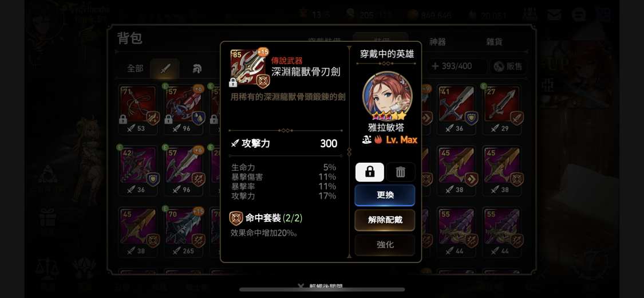Toggle the lock button for this weapon

370,172
